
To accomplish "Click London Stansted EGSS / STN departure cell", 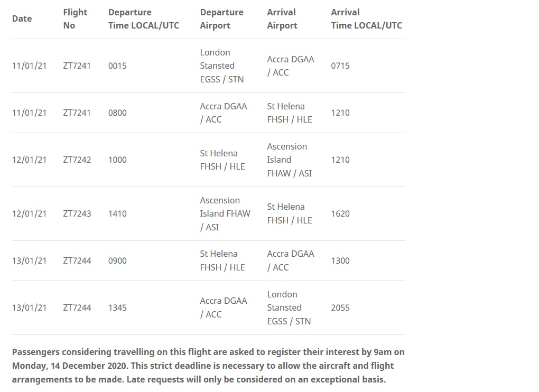I will [x=222, y=66].
